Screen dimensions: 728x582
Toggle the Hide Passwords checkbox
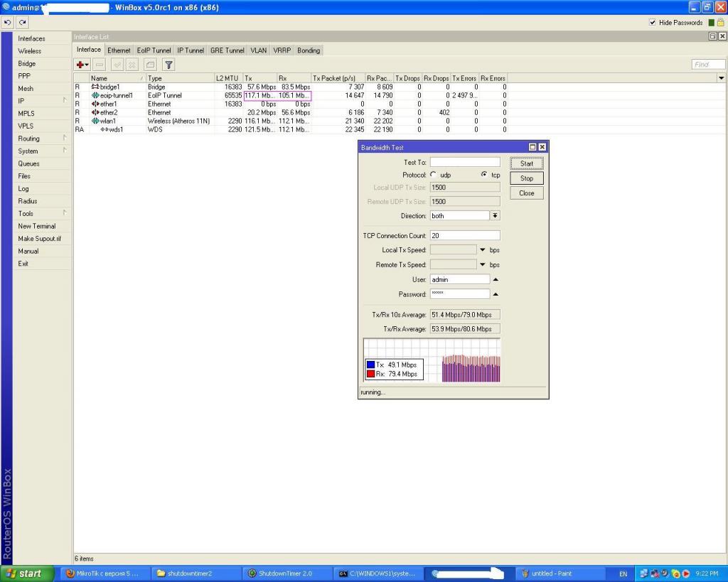(x=653, y=23)
